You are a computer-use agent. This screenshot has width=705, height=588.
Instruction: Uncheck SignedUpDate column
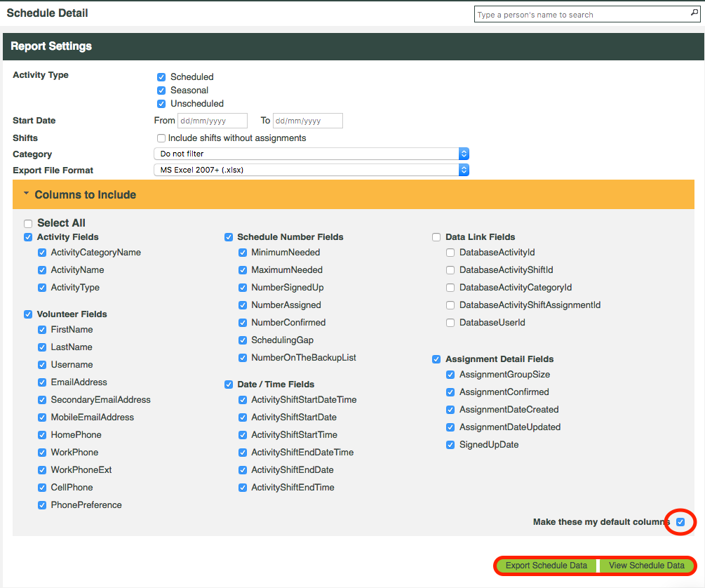[450, 445]
